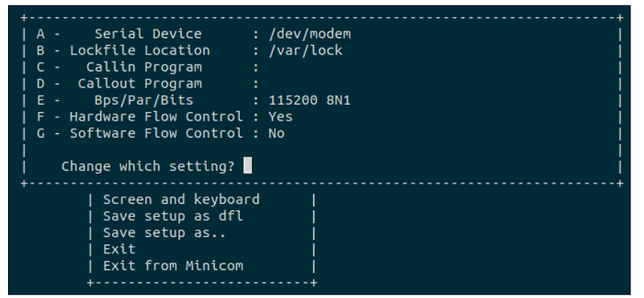Viewport: 644px width, 298px height.
Task: Click the Change which setting? prompt text
Action: (x=148, y=167)
